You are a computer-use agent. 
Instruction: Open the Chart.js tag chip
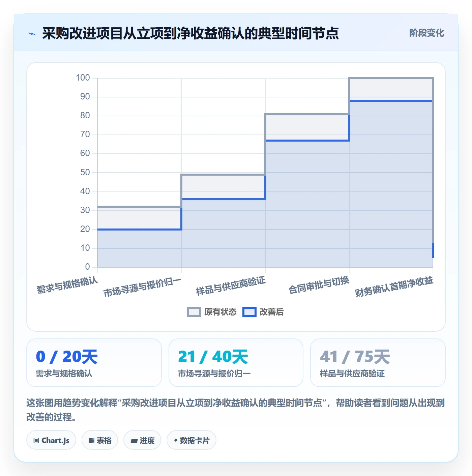tap(51, 440)
